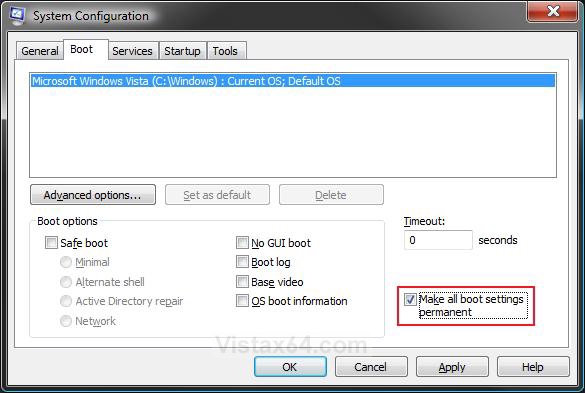Select the Active Directory repair option
Image resolution: width=585 pixels, height=393 pixels.
point(66,301)
